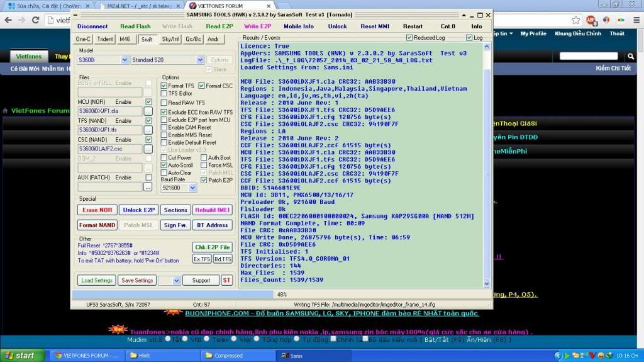Click the red ST button
The height and width of the screenshot is (362, 644).
pos(226,281)
